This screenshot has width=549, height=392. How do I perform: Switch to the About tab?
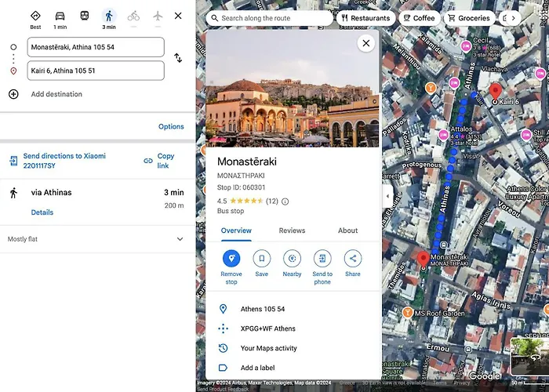pos(347,230)
